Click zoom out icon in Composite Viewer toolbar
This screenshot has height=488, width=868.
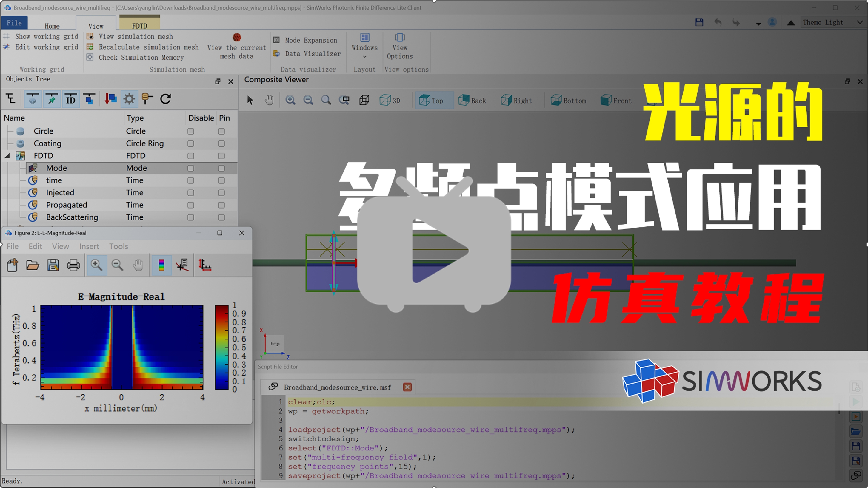(308, 100)
